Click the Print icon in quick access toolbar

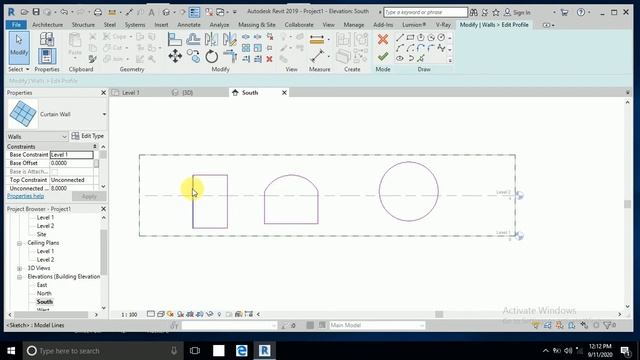pos(98,12)
